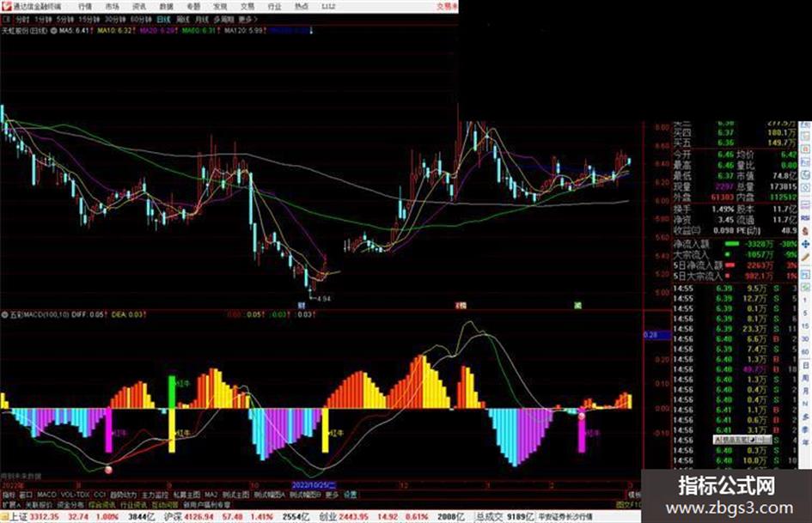Image resolution: width=812 pixels, height=523 pixels.
Task: Switch to 日线 chart tab
Action: (x=163, y=19)
